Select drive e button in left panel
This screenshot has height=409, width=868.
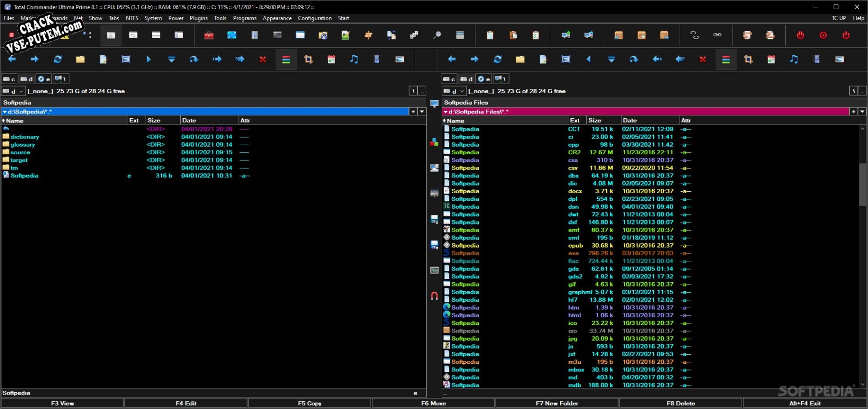pyautogui.click(x=44, y=79)
